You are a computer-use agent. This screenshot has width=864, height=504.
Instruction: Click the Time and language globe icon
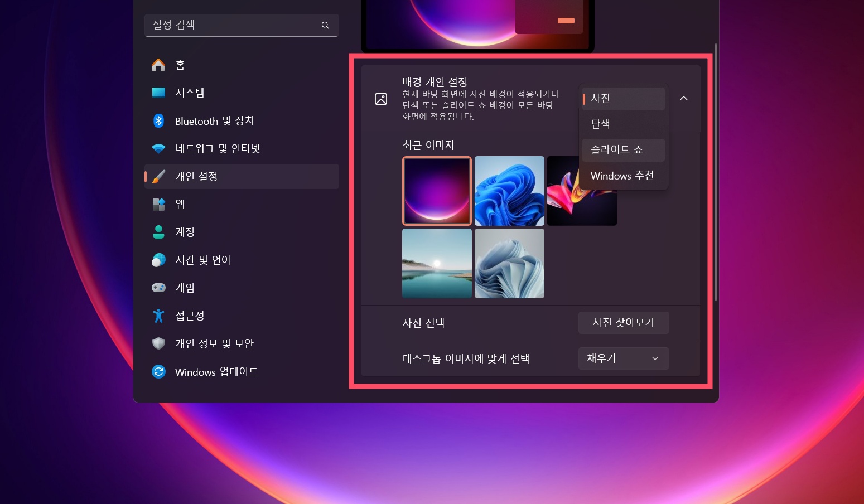(158, 260)
